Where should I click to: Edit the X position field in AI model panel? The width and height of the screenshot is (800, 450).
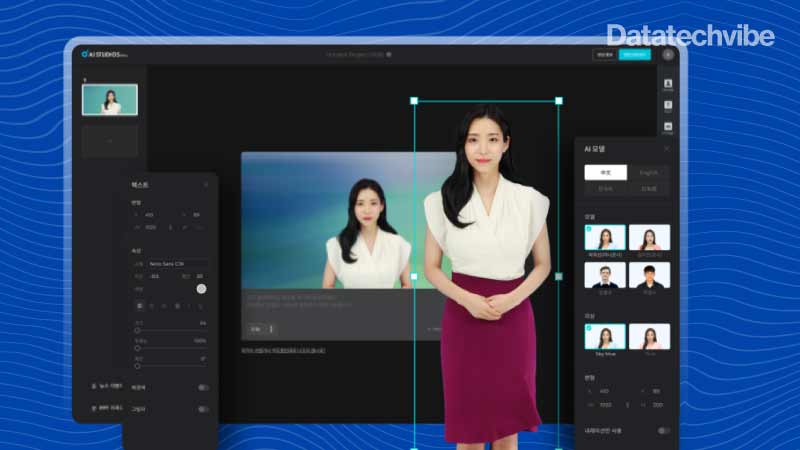pyautogui.click(x=606, y=391)
